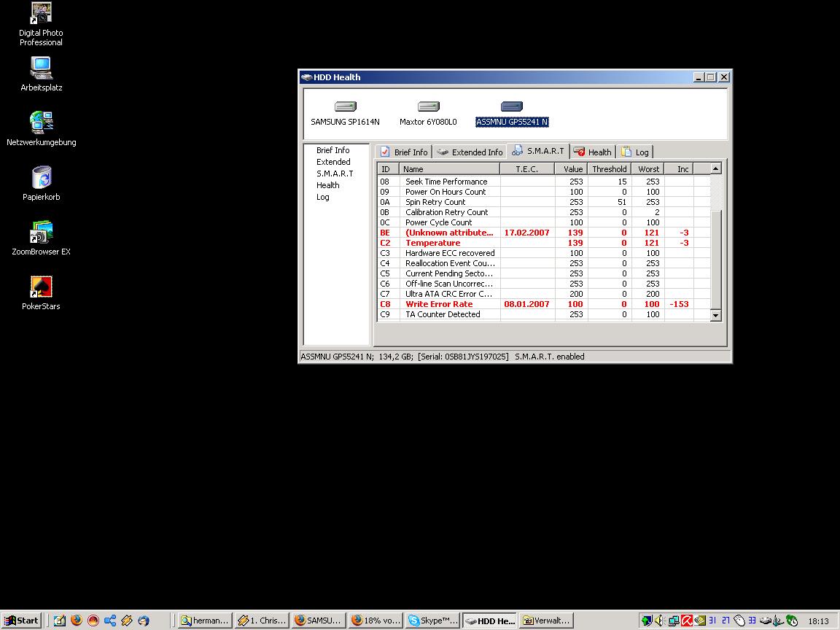Click the T.E.C. date 08.01.2007

point(526,304)
